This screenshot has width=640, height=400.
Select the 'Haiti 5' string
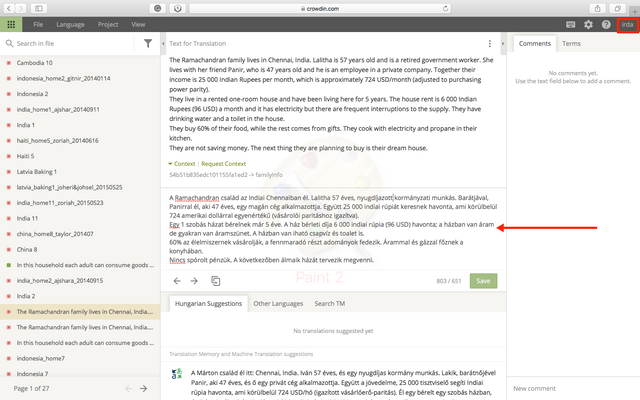click(25, 156)
